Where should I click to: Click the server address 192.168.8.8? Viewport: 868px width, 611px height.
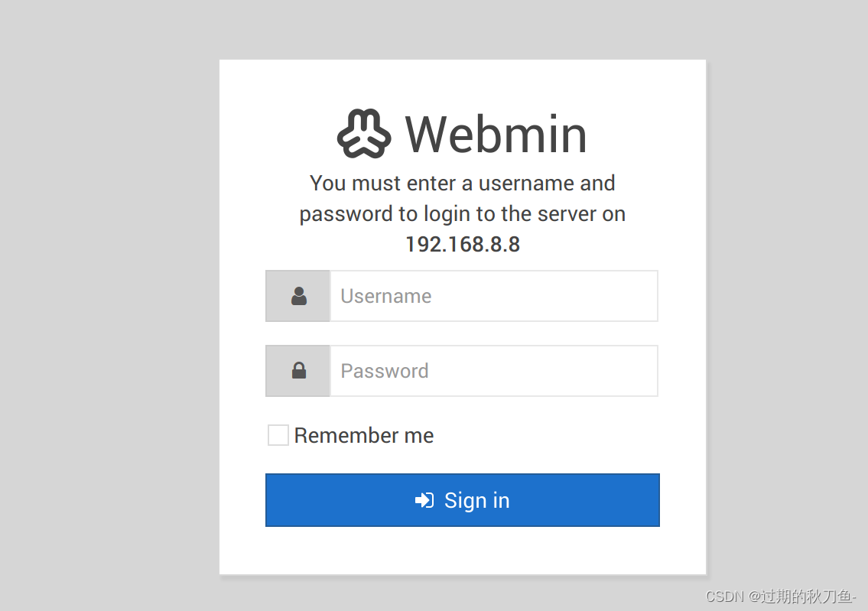(x=463, y=244)
